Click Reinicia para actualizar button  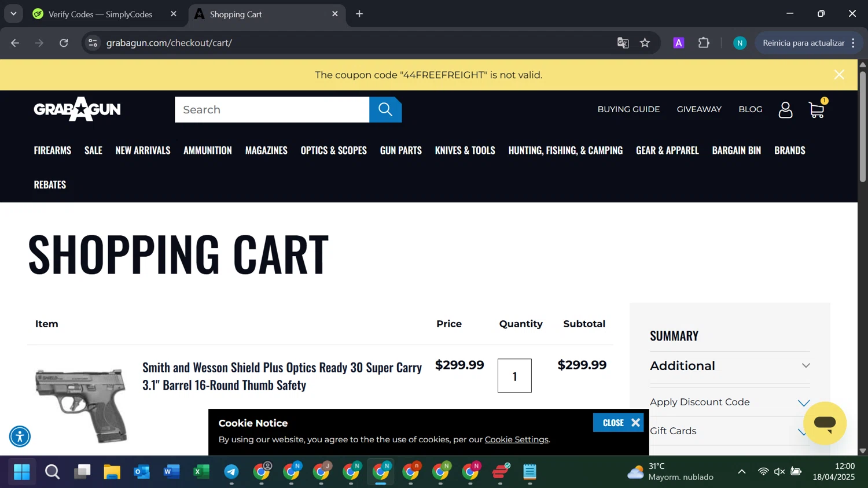click(804, 43)
